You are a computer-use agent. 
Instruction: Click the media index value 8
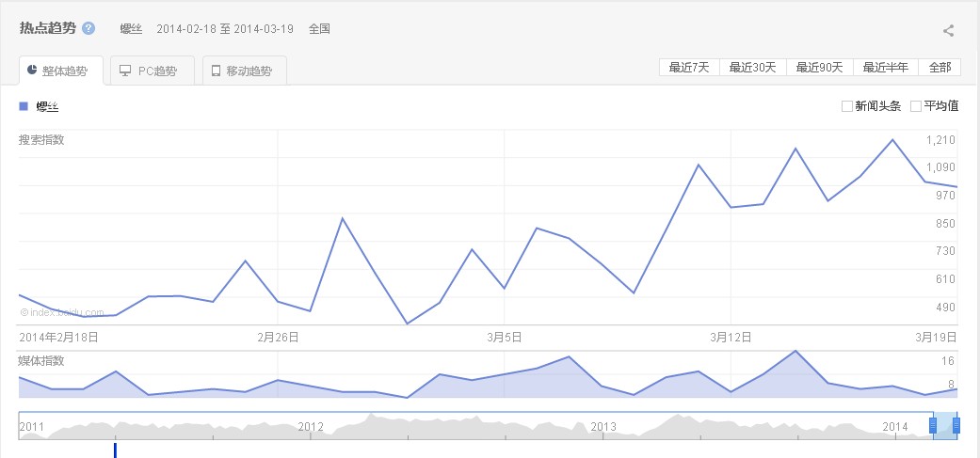tap(951, 385)
